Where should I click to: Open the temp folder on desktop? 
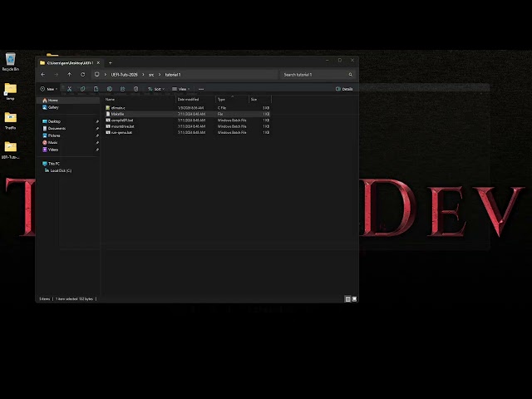11,91
